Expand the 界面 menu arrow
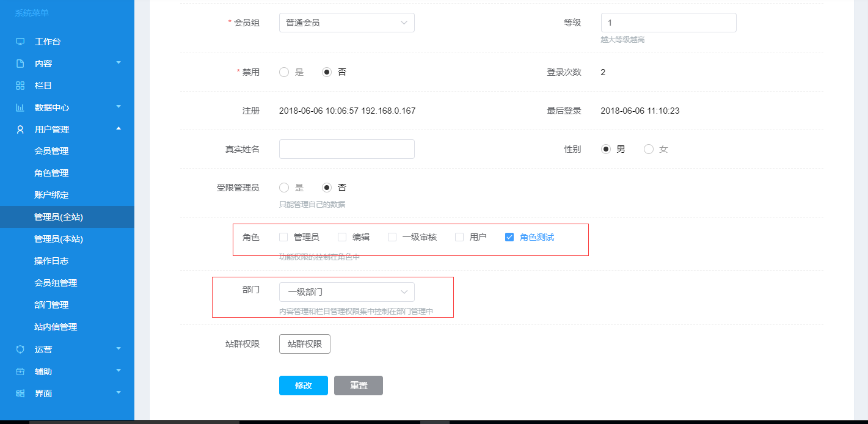The height and width of the screenshot is (424, 868). [119, 392]
